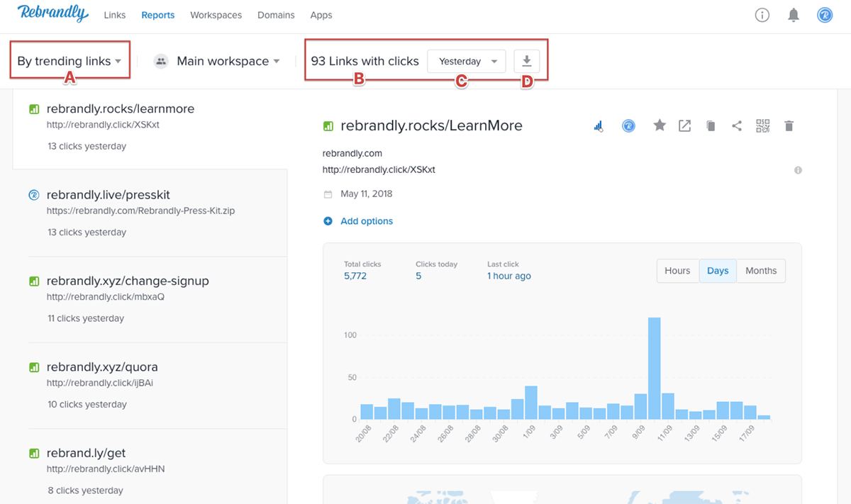Open link analytics chart icon
The height and width of the screenshot is (504, 851).
[598, 126]
